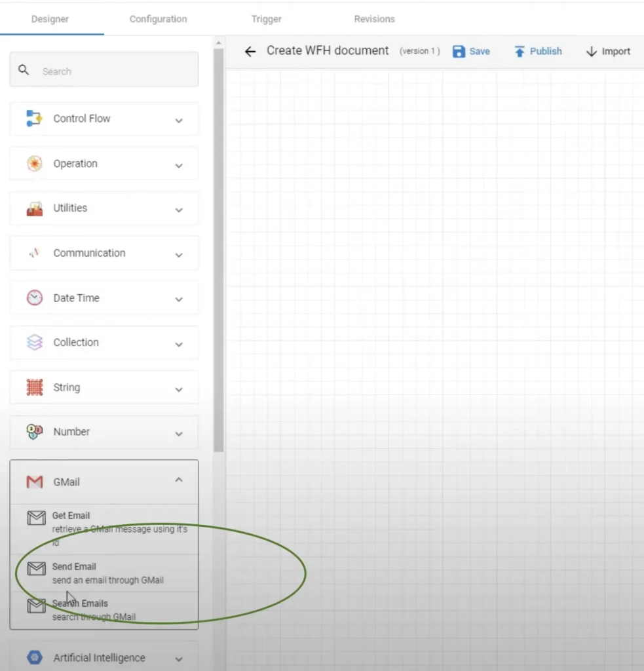
Task: Open the Trigger tab
Action: 266,19
